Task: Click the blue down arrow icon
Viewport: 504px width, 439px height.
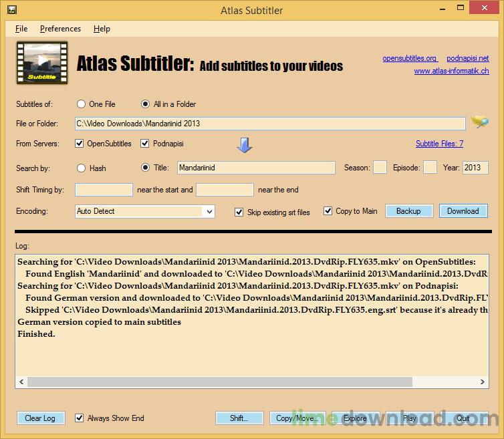Action: 245,145
